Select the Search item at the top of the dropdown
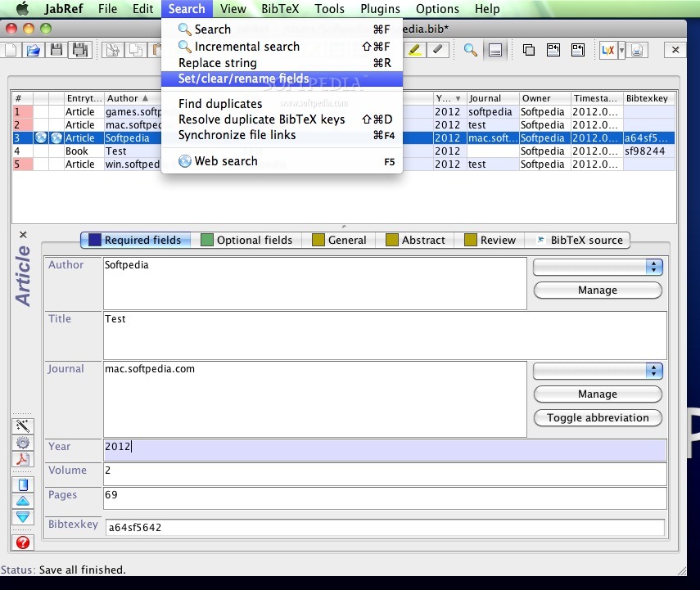This screenshot has width=700, height=590. [282, 29]
